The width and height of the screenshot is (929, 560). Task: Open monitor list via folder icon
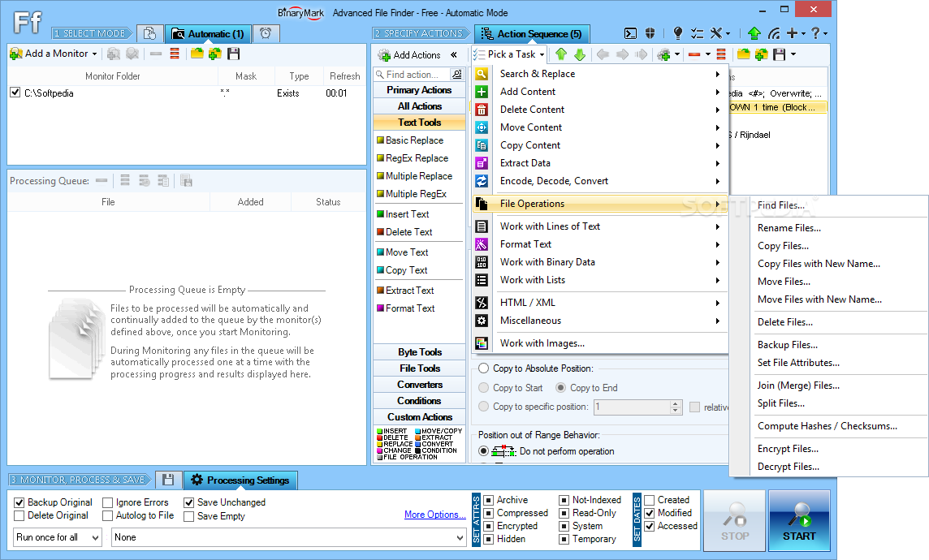click(197, 54)
